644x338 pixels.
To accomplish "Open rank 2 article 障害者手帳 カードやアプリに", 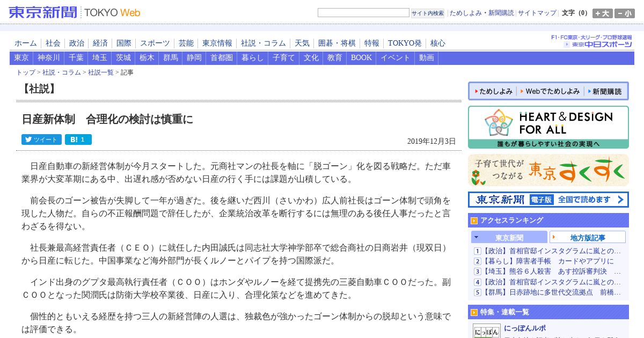I will point(548,261).
